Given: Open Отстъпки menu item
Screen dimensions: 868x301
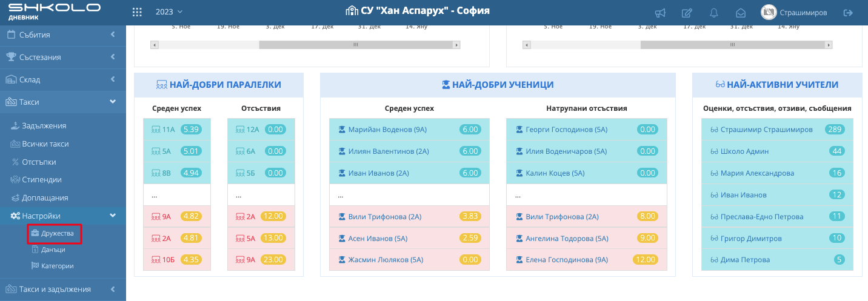Looking at the screenshot, I should point(38,162).
